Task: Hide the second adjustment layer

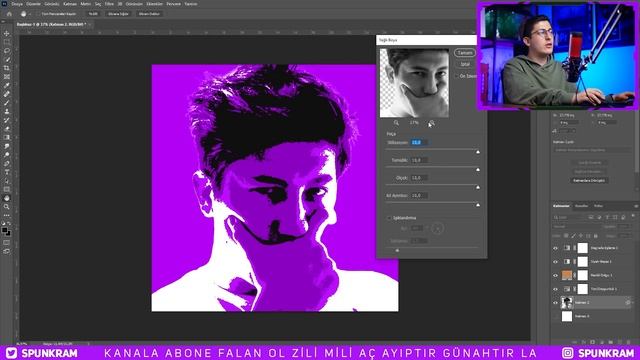Action: pos(555,262)
